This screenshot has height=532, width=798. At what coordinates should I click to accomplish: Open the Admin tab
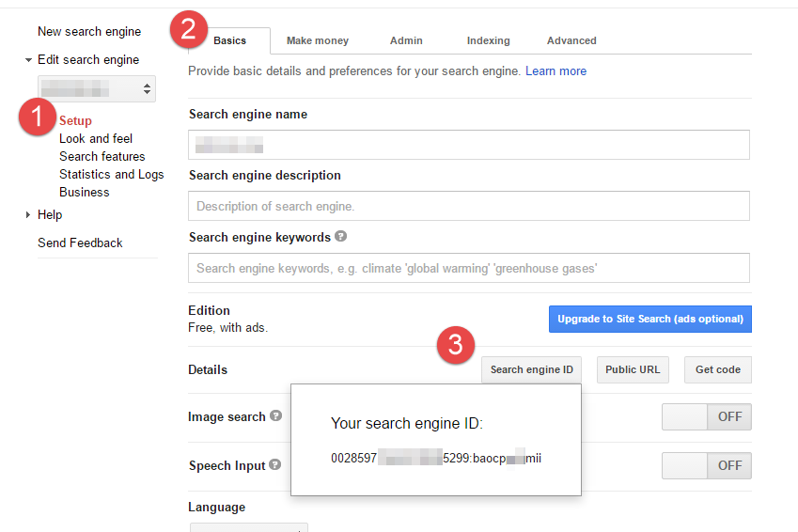(406, 40)
